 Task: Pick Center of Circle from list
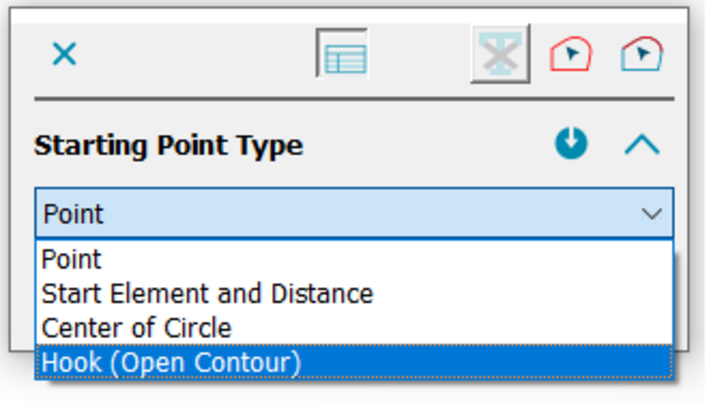pos(136,328)
